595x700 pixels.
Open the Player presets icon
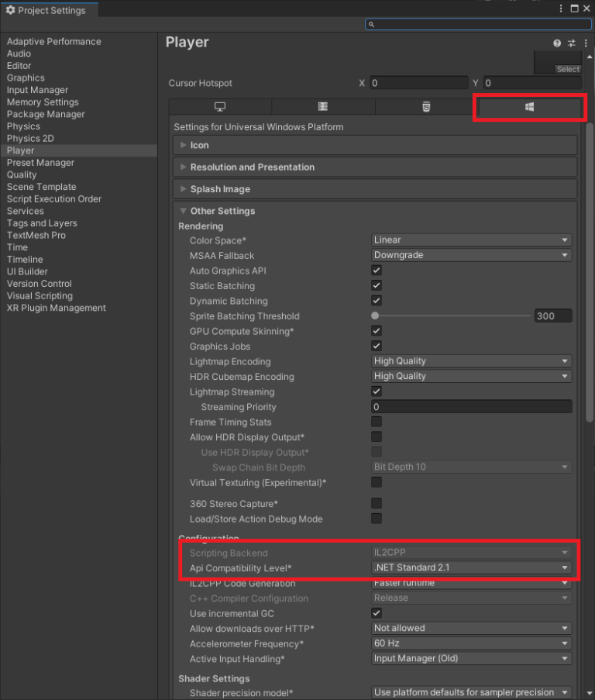[570, 43]
